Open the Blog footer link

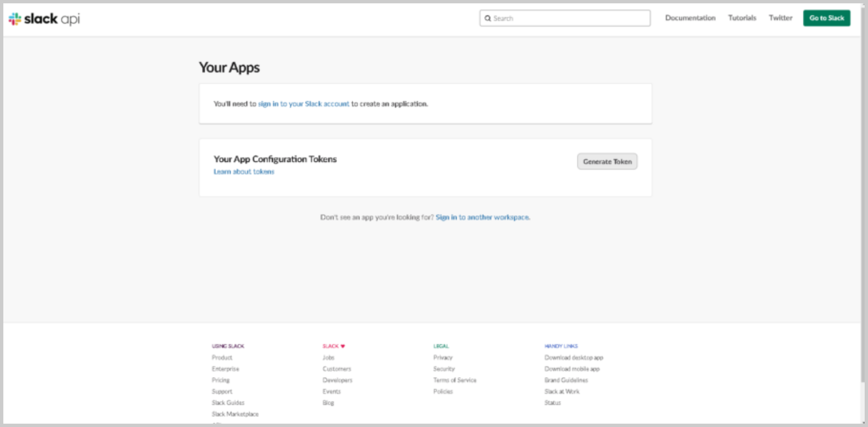[328, 403]
